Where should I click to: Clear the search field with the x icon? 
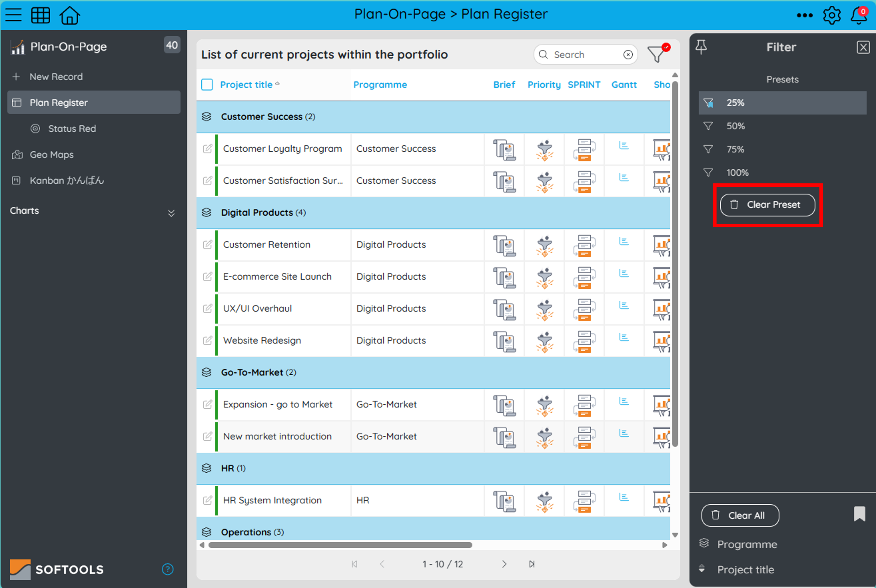tap(628, 55)
